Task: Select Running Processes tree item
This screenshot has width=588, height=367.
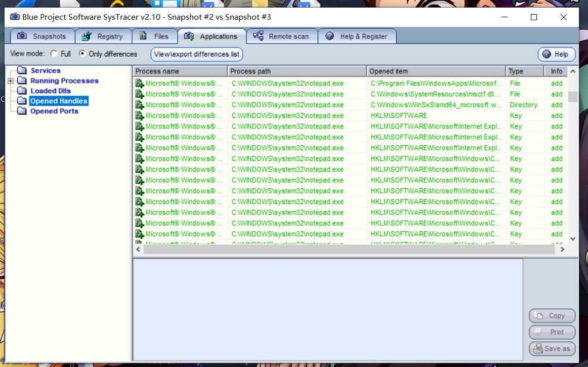Action: 64,80
